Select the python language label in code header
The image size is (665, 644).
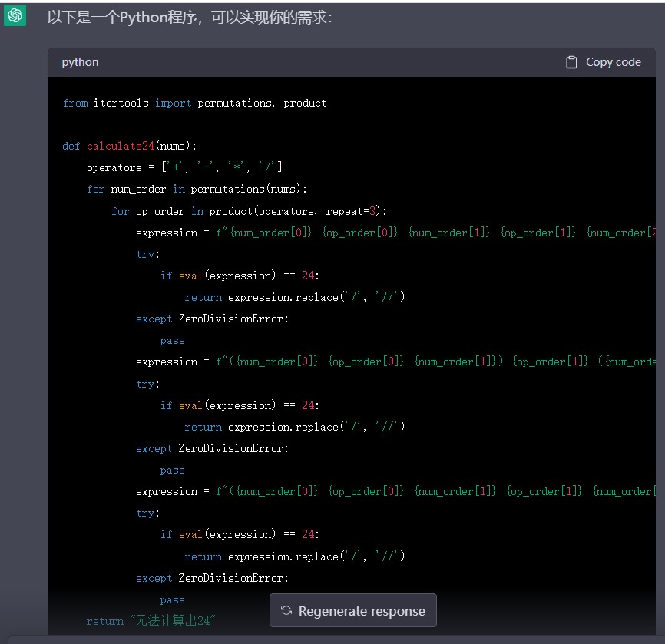80,62
